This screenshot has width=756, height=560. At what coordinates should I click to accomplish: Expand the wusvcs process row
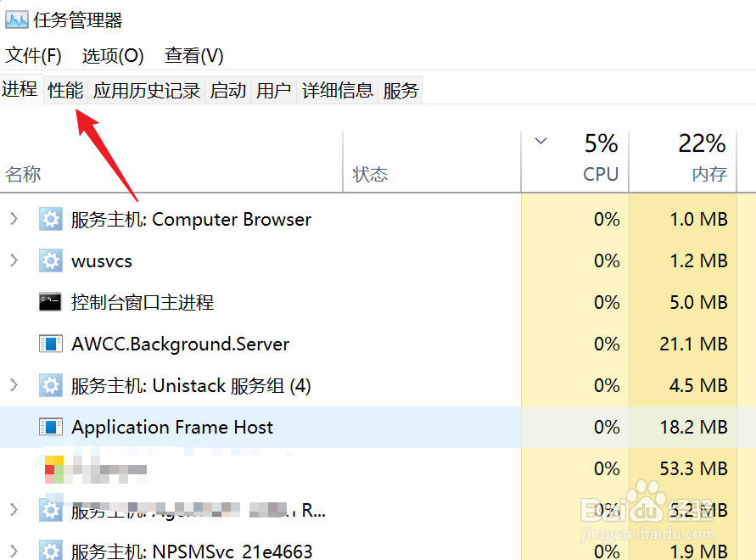[x=14, y=261]
